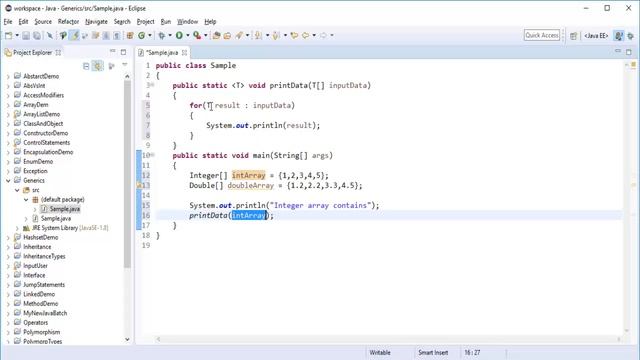The image size is (640, 360).
Task: Click the New Java Package icon
Action: pos(130,36)
